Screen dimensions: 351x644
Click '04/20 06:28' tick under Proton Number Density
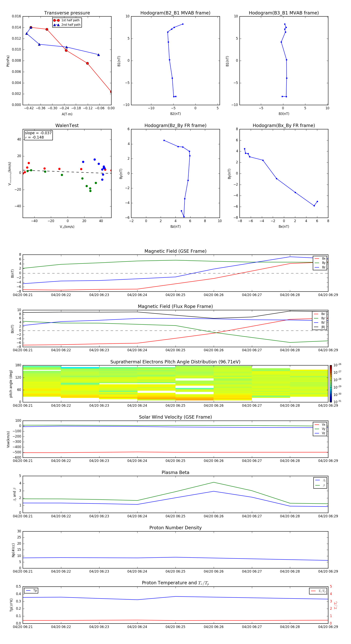coord(290,571)
